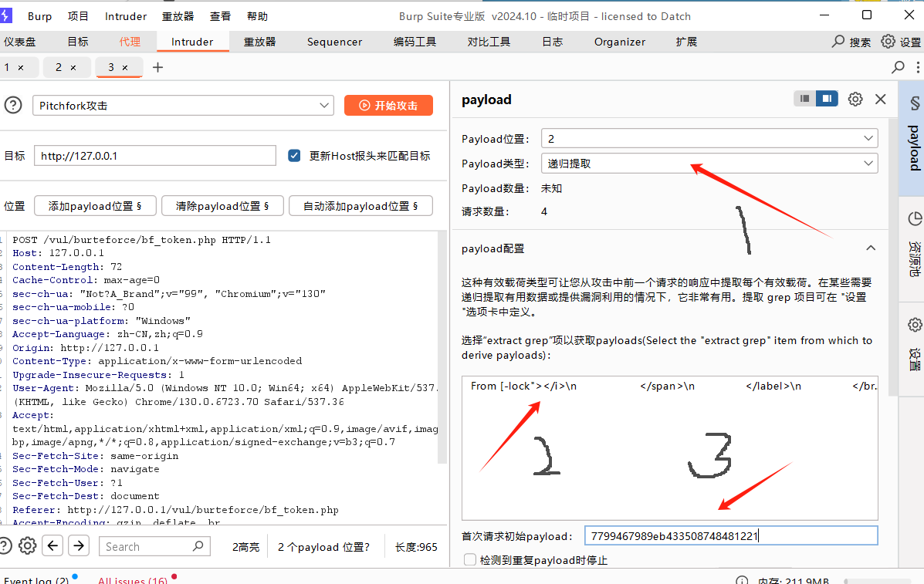The width and height of the screenshot is (924, 584).
Task: Enable 检测到重复payload时停止 checkbox
Action: click(x=469, y=559)
